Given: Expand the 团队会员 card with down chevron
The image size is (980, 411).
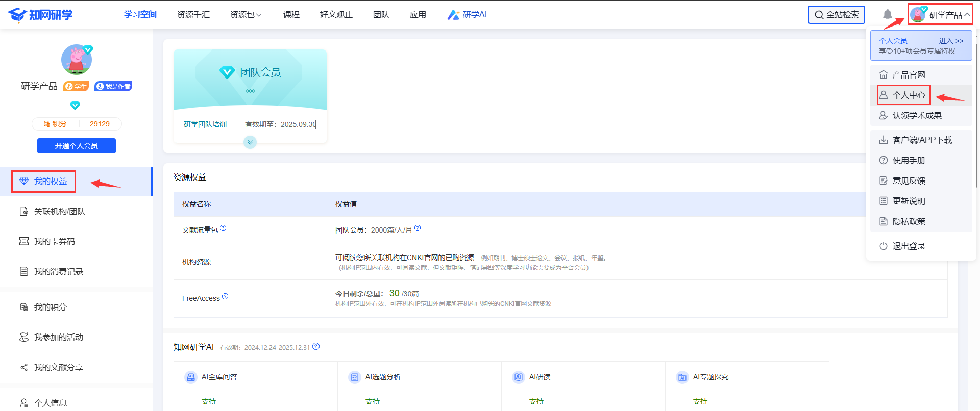Looking at the screenshot, I should click(x=250, y=142).
